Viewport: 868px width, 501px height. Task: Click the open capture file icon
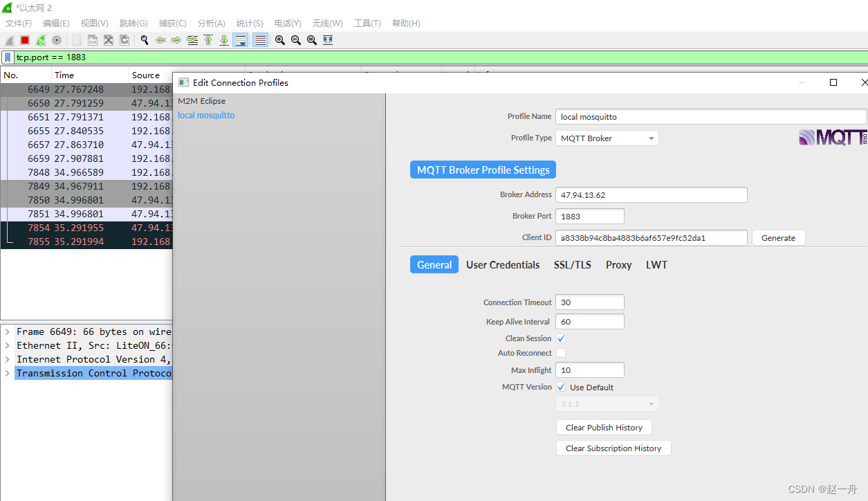(x=76, y=40)
